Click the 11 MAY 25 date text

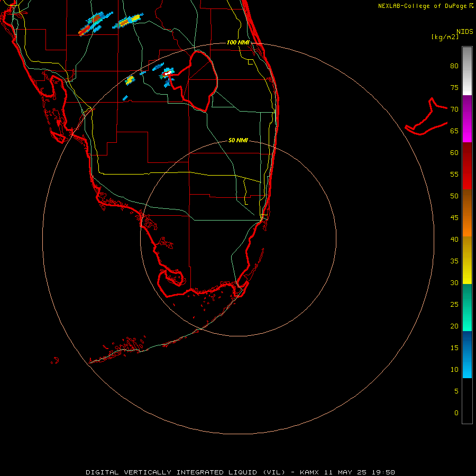344,472
